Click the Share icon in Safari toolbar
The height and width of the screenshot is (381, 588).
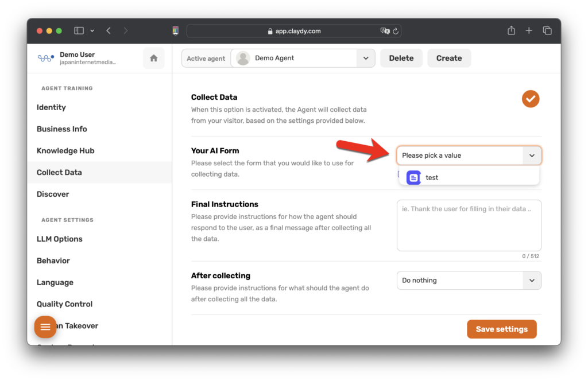(x=511, y=30)
